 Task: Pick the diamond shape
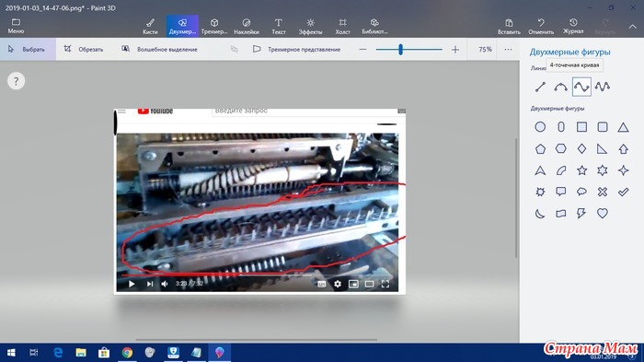coord(581,148)
